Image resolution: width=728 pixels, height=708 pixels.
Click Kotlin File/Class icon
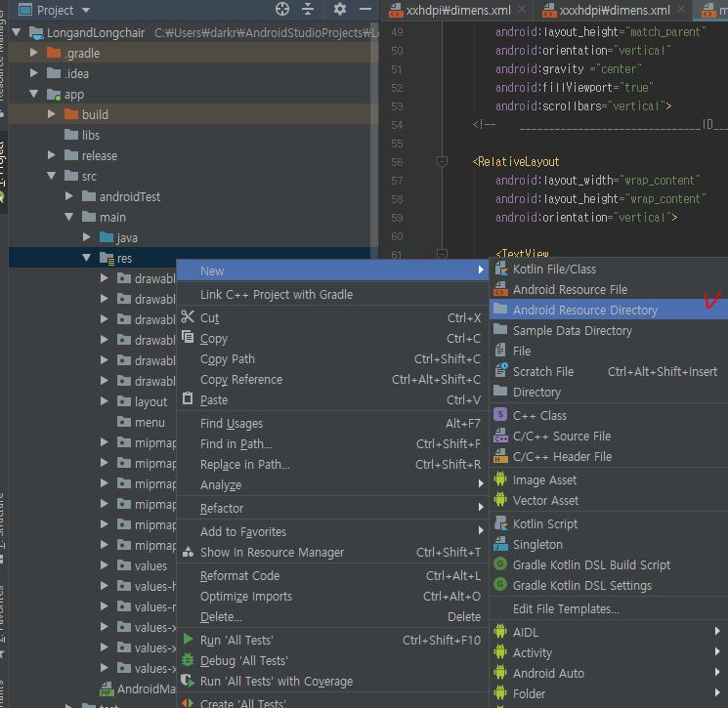click(500, 269)
